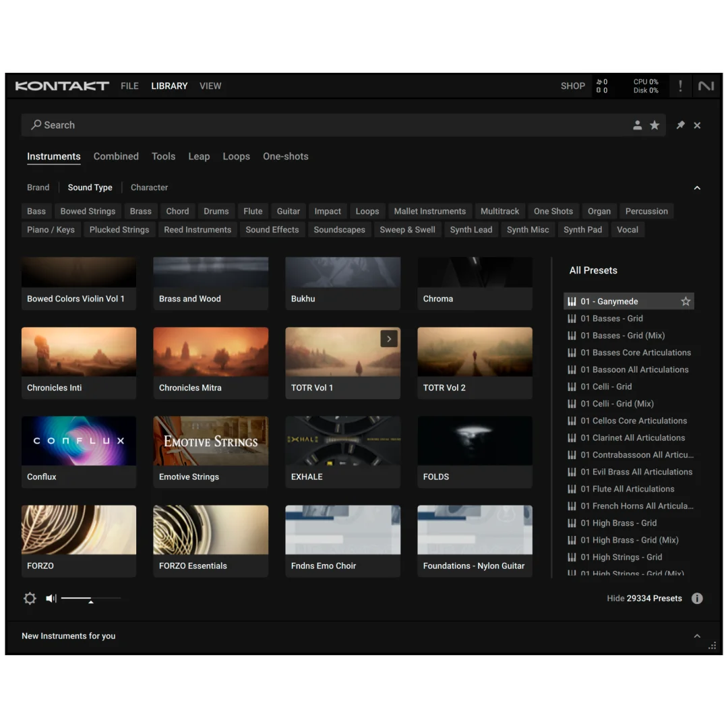Viewport: 728px width, 728px height.
Task: Mute preview using the speaker icon
Action: point(51,599)
